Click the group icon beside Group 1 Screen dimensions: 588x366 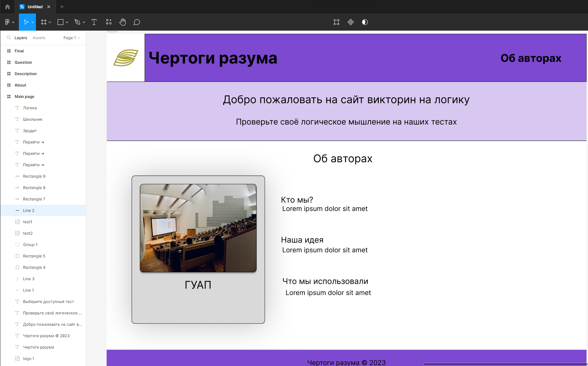(x=17, y=245)
